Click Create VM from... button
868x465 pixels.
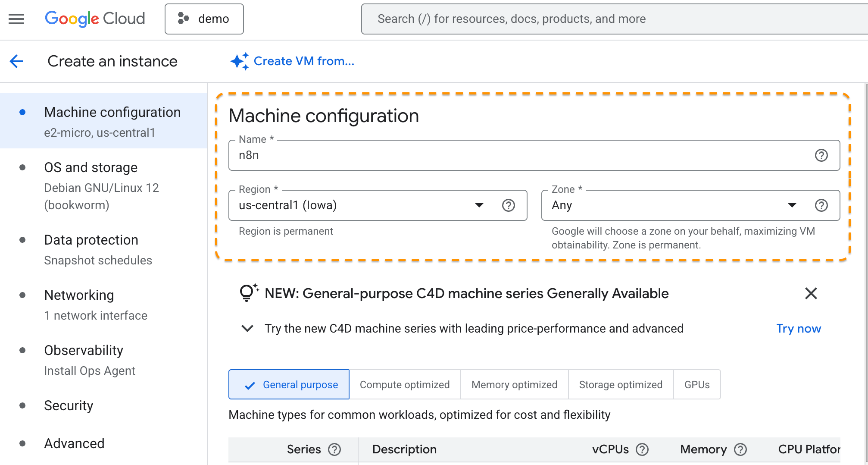click(293, 61)
